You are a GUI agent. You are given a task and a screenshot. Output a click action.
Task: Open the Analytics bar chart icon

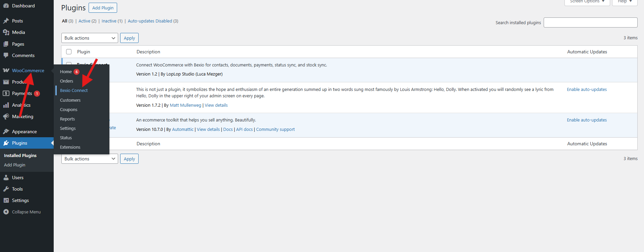[6, 105]
